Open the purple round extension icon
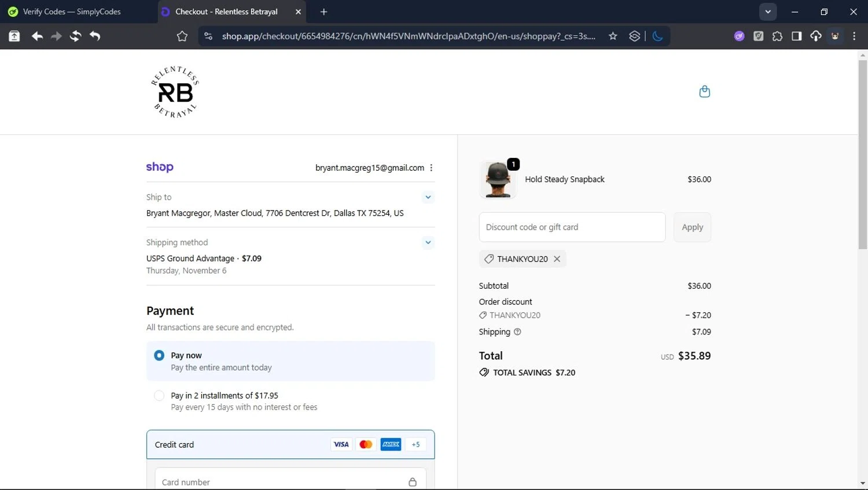Screen dimensions: 868x490 [739, 36]
